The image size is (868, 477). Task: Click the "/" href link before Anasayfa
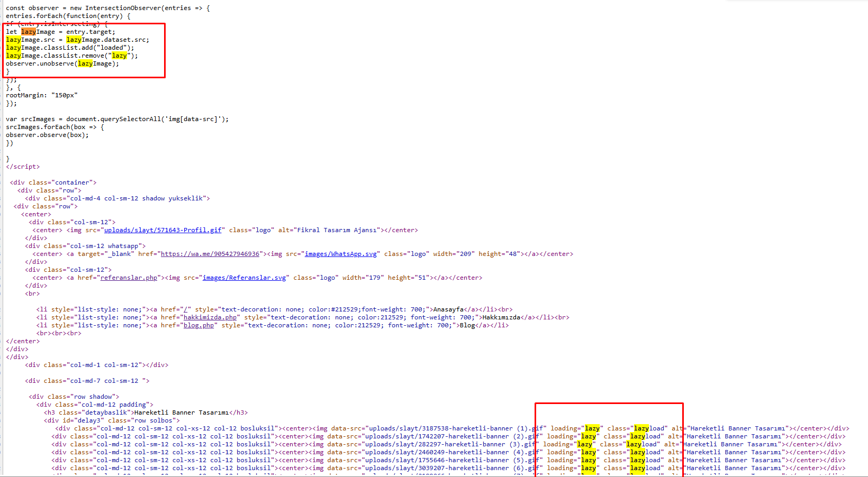185,309
